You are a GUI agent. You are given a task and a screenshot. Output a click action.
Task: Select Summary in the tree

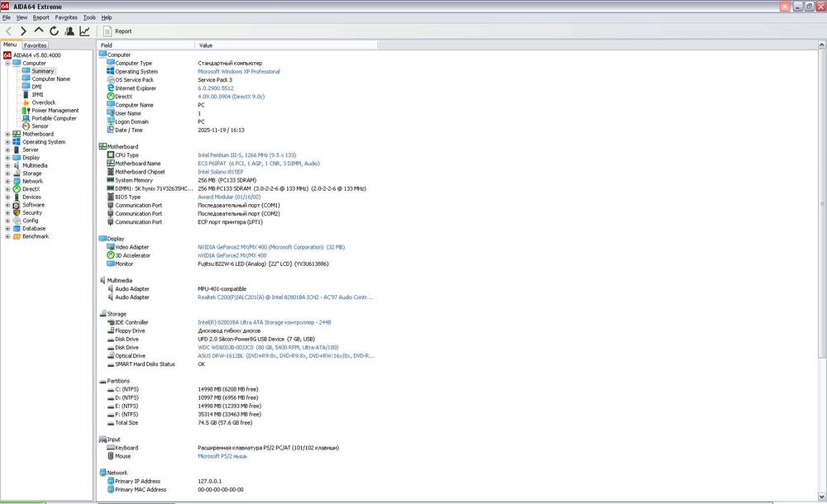tap(43, 71)
